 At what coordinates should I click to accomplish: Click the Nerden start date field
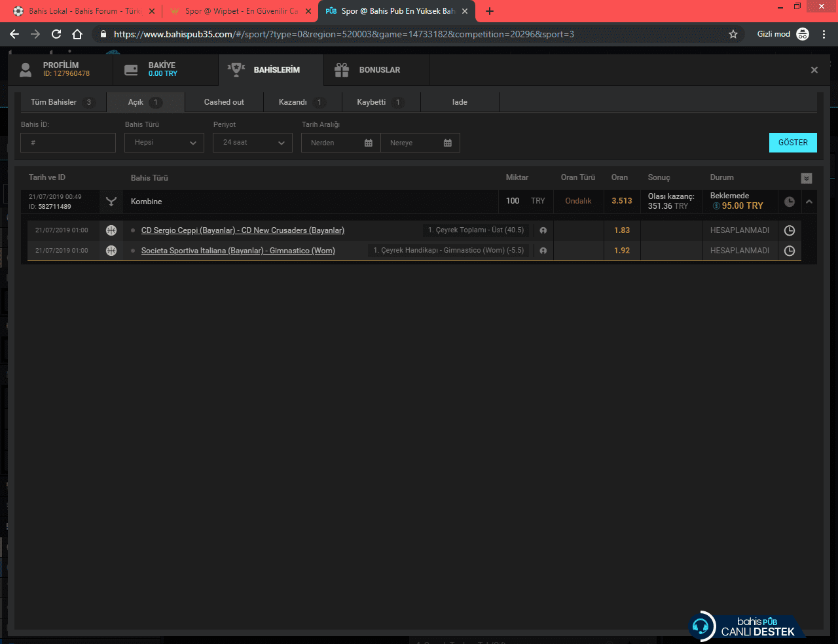340,143
